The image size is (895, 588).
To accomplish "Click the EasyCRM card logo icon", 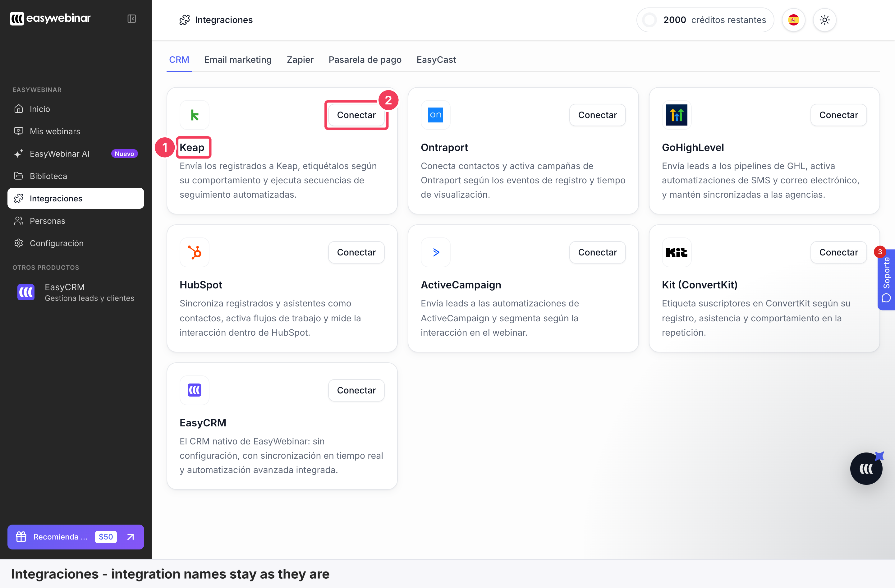I will [x=195, y=390].
